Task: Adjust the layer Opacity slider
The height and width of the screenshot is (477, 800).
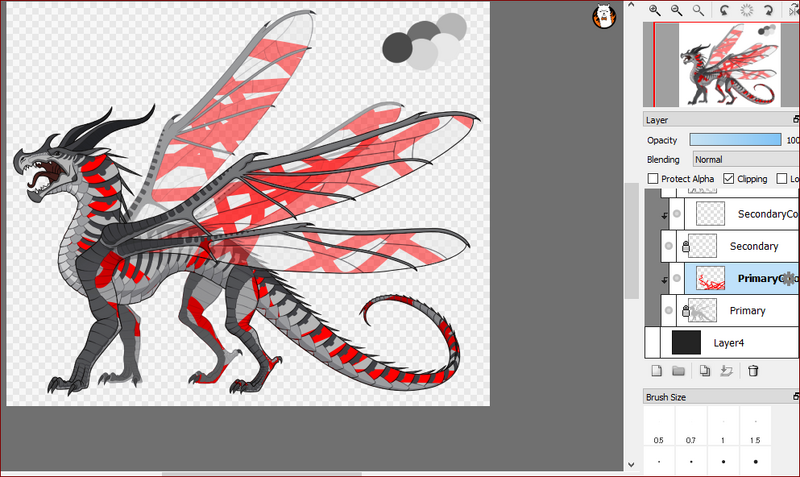Action: [x=736, y=140]
